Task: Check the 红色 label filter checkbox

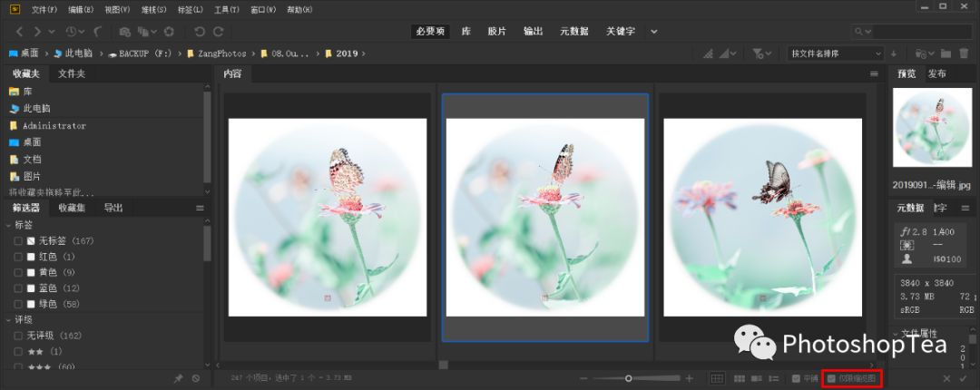Action: click(18, 257)
